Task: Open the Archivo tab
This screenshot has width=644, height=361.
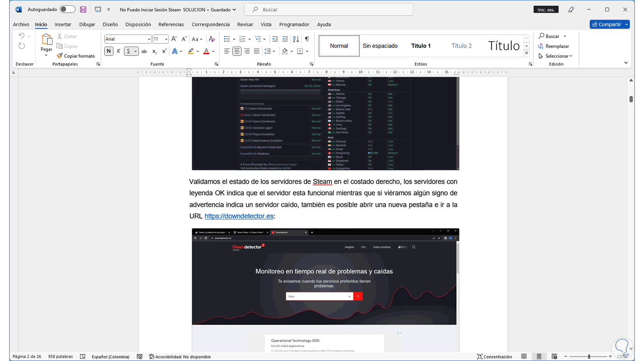Action: 21,25
